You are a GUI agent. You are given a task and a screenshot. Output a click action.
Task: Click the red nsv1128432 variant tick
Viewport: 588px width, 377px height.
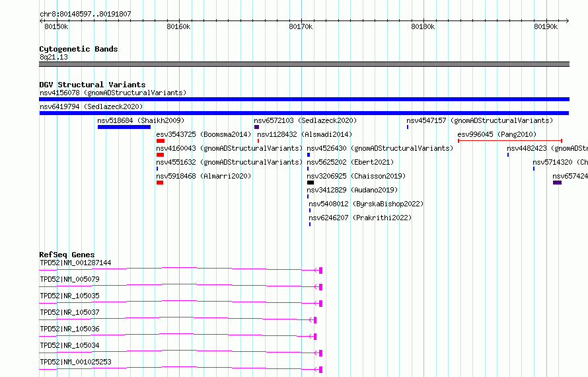(258, 141)
